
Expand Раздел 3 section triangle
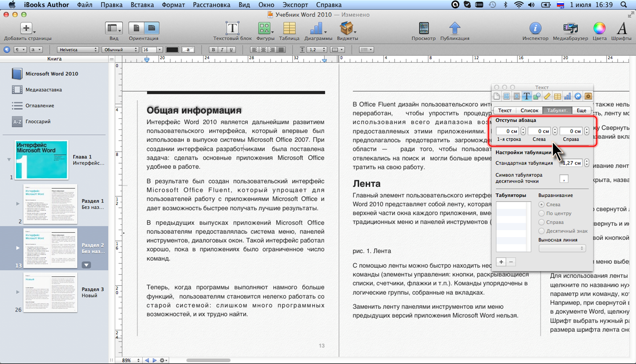click(x=18, y=292)
